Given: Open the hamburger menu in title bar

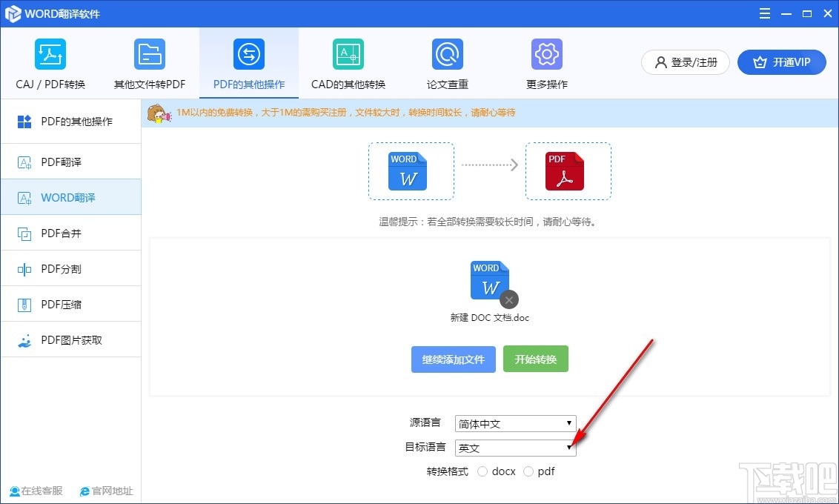Looking at the screenshot, I should 764,13.
